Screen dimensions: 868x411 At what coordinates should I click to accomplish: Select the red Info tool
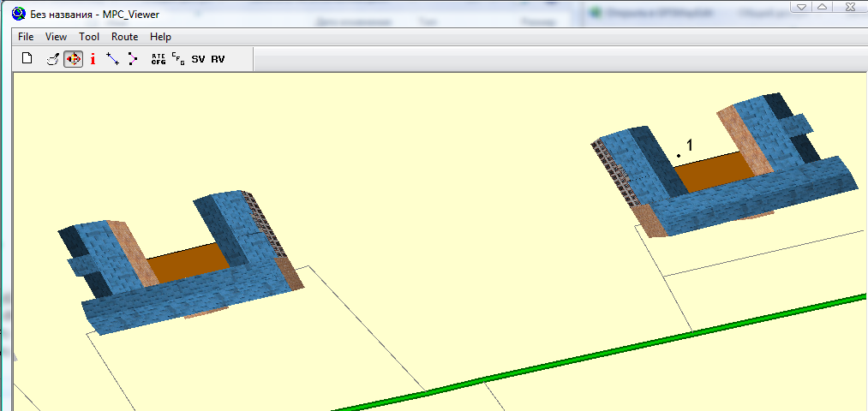93,59
